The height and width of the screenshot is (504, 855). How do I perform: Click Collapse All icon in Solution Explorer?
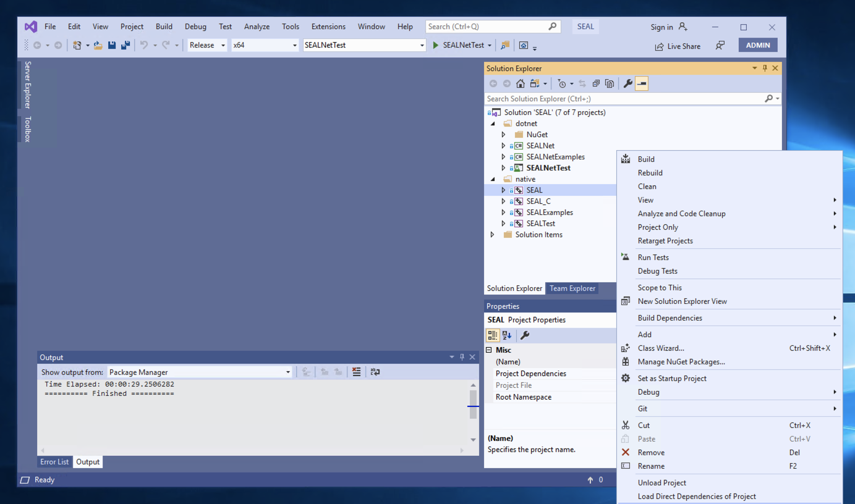pos(596,84)
